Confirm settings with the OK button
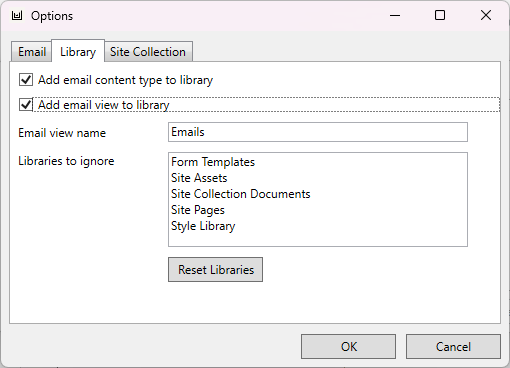 (x=348, y=347)
